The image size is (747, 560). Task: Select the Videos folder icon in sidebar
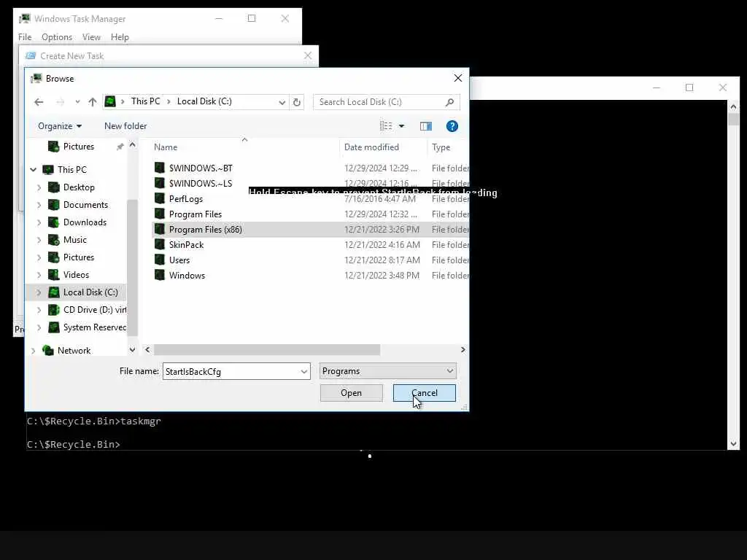(x=54, y=275)
